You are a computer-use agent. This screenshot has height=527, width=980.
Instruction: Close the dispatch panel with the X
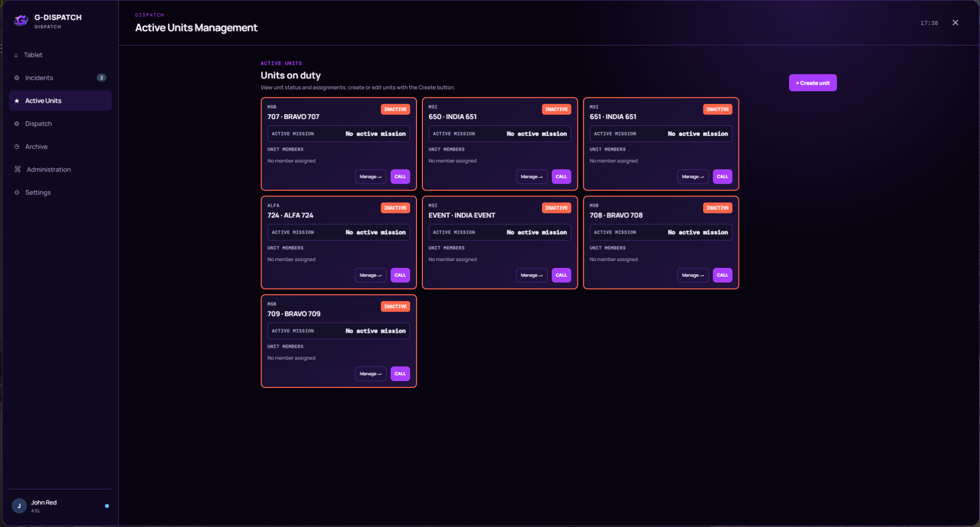[955, 23]
